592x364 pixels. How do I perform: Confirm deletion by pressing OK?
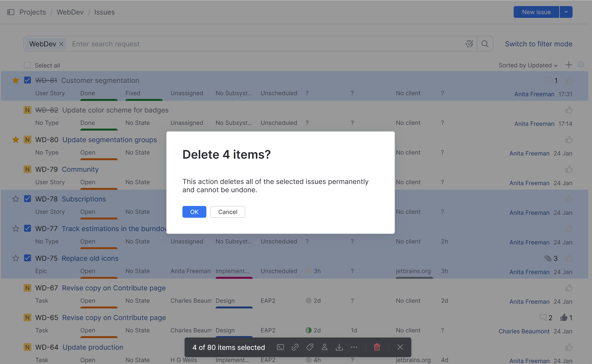point(194,212)
